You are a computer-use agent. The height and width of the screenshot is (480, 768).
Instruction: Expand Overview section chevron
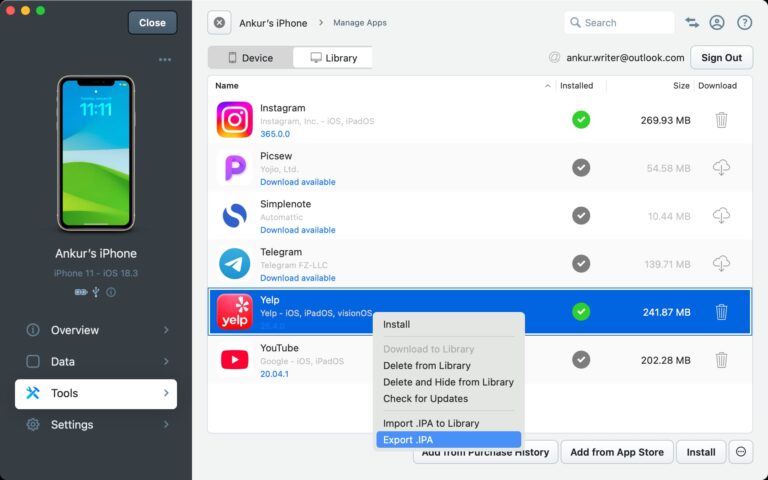pyautogui.click(x=166, y=330)
